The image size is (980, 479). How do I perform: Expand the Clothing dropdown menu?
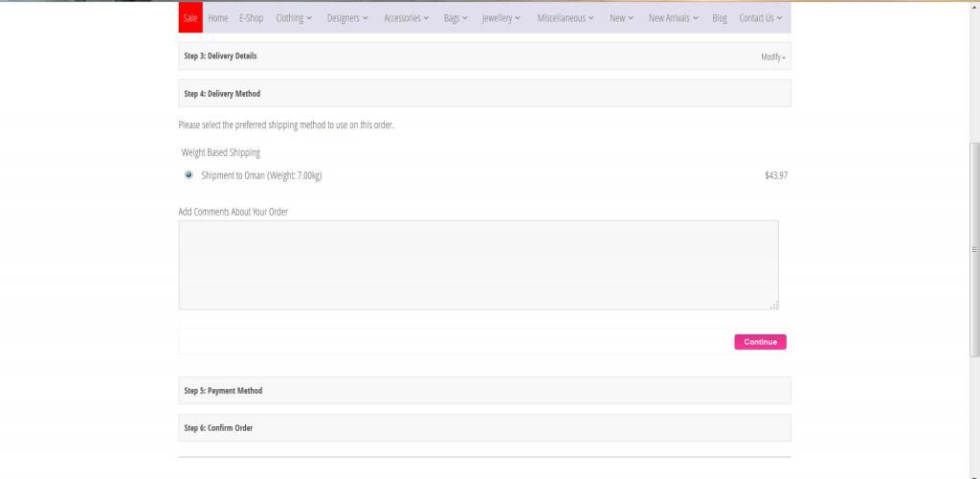click(x=294, y=18)
